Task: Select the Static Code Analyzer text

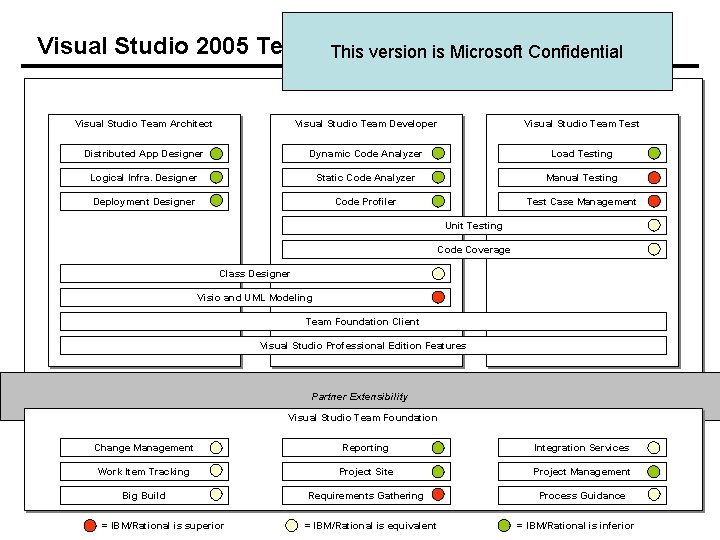Action: pos(366,178)
